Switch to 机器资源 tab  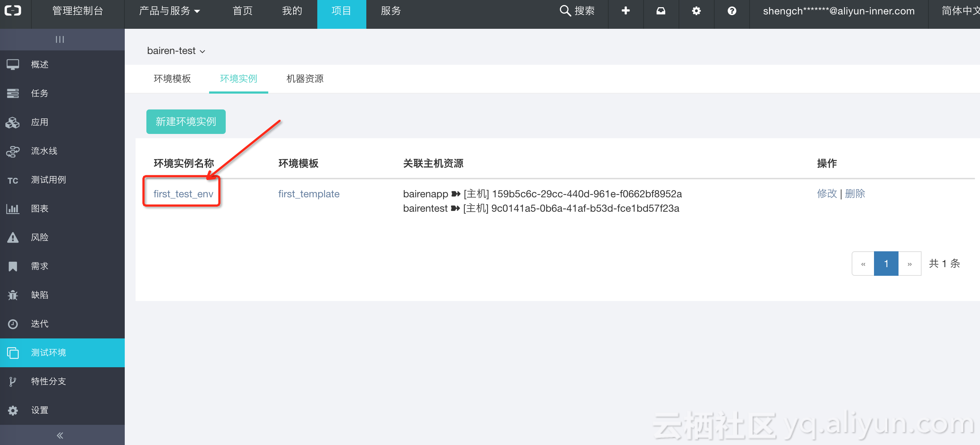coord(305,78)
